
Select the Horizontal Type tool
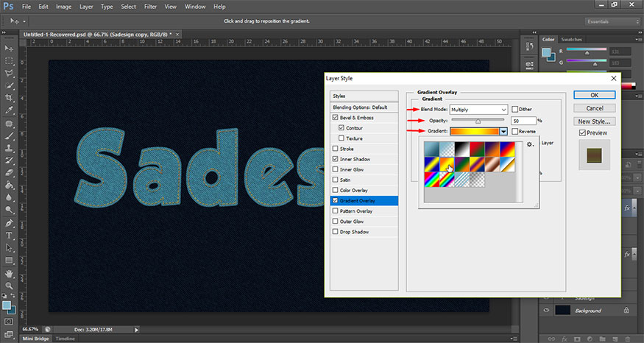pos(9,236)
